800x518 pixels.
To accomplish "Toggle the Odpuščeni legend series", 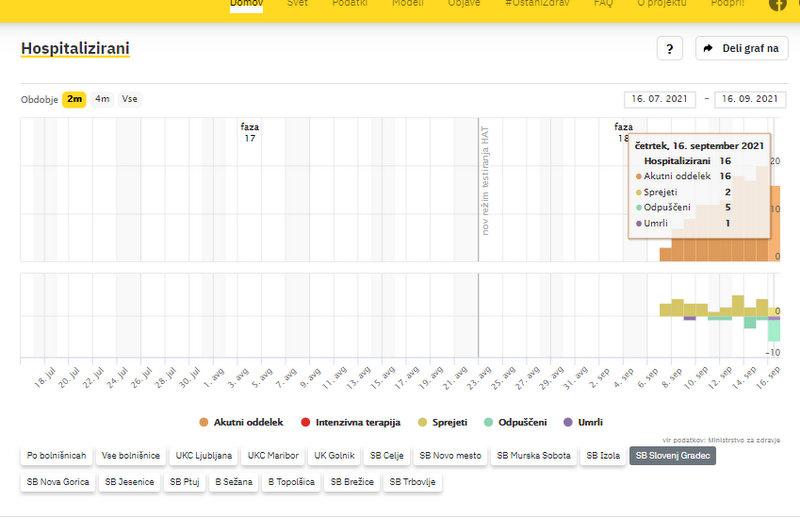I will point(516,422).
